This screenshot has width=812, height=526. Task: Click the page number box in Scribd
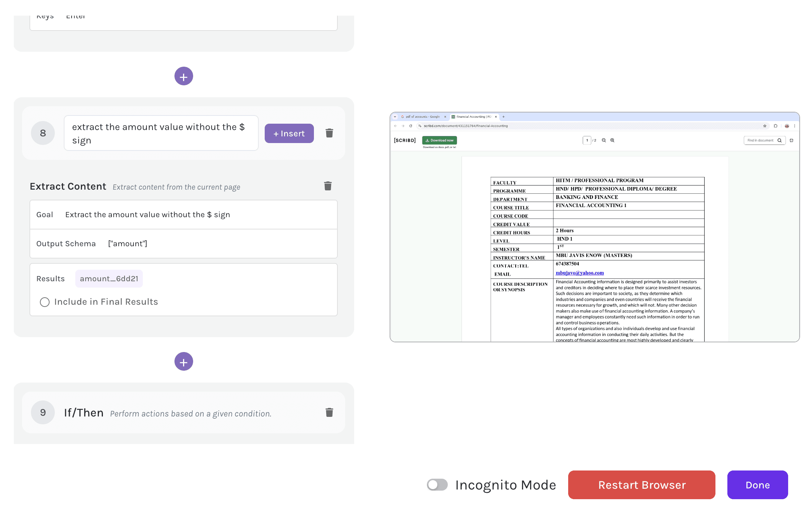pos(587,140)
